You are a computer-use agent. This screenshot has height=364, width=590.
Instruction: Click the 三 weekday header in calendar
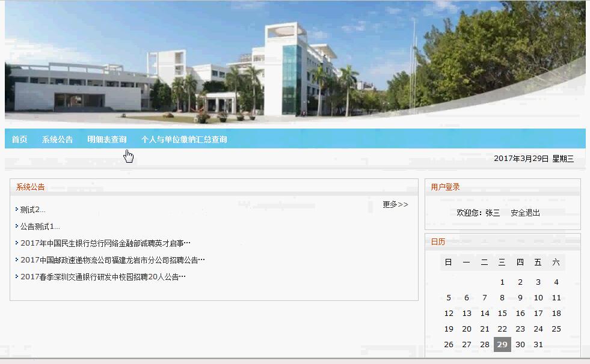pyautogui.click(x=502, y=262)
